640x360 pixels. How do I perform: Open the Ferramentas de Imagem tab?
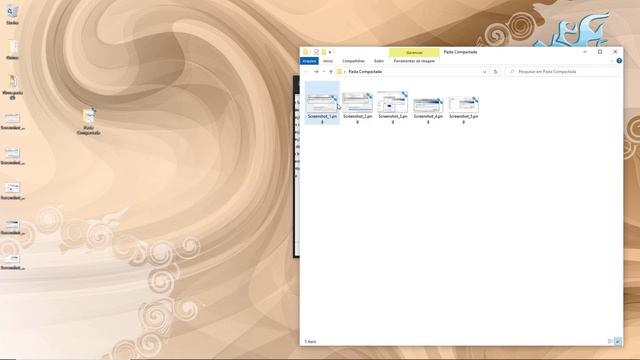click(414, 61)
